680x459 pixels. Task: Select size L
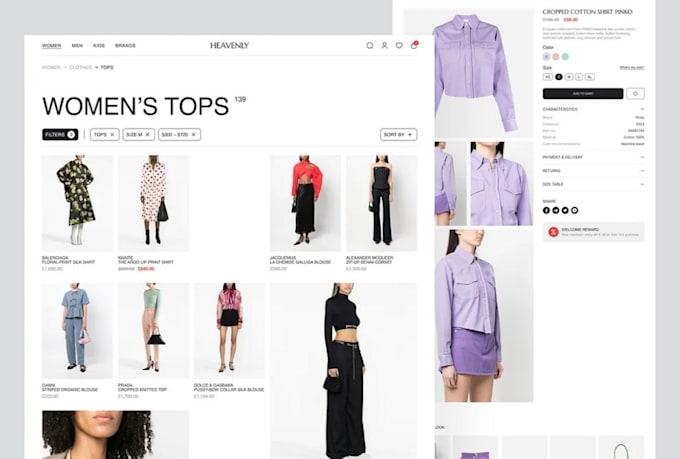pos(579,77)
